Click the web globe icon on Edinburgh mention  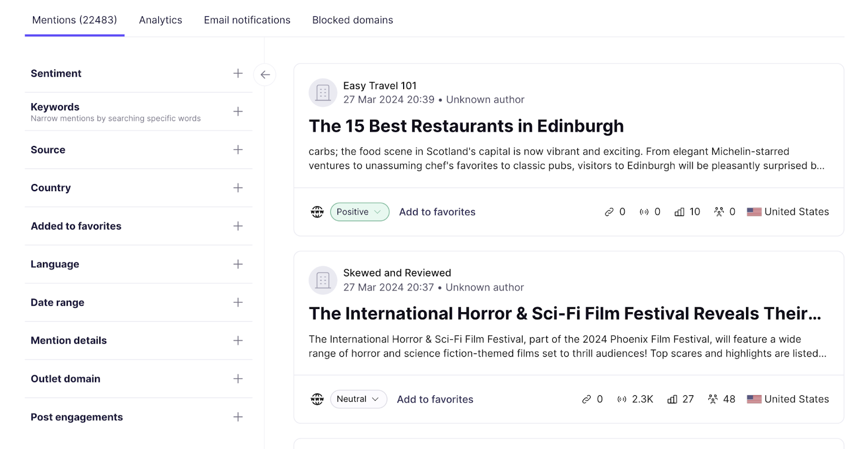317,212
